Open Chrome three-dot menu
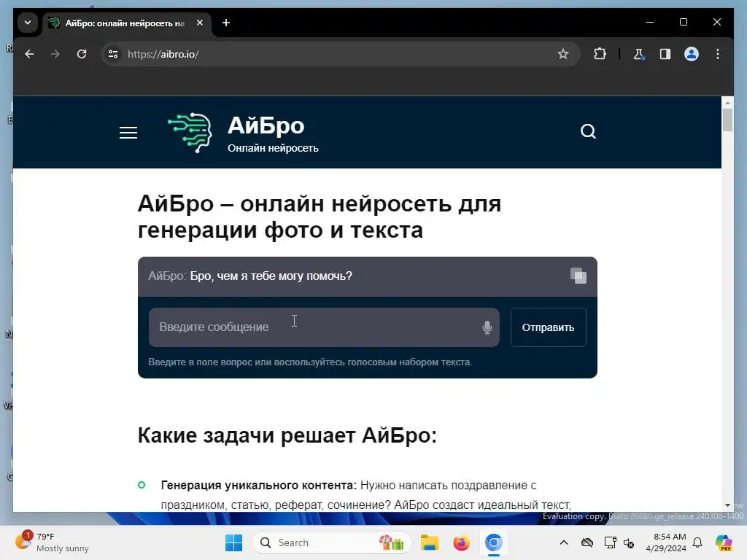 point(718,54)
